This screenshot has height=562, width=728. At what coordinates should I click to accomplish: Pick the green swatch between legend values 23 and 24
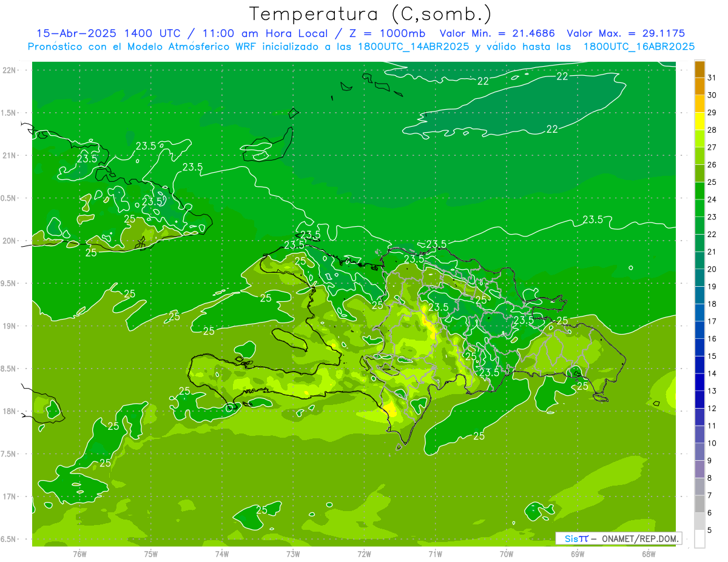point(699,208)
